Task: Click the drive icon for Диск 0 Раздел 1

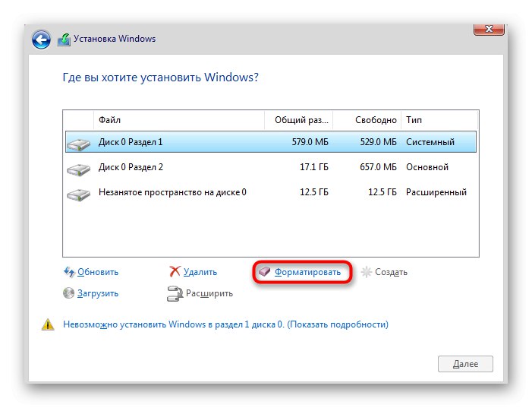Action: [x=78, y=144]
